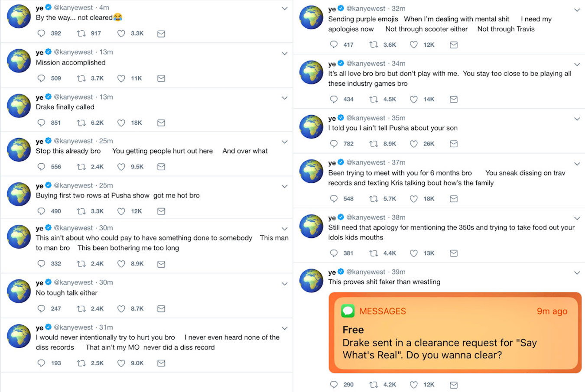Screen dimensions: 585x392
Task: Like the "By the way... not cleared" tweet
Action: (x=121, y=34)
